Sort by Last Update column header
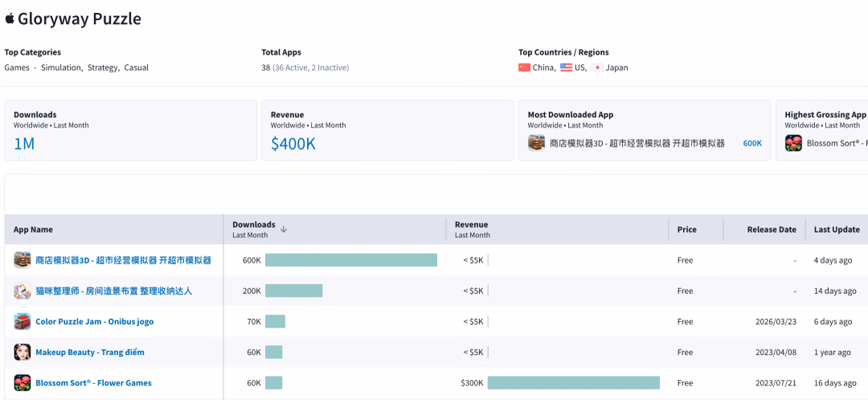The image size is (868, 400). point(837,230)
